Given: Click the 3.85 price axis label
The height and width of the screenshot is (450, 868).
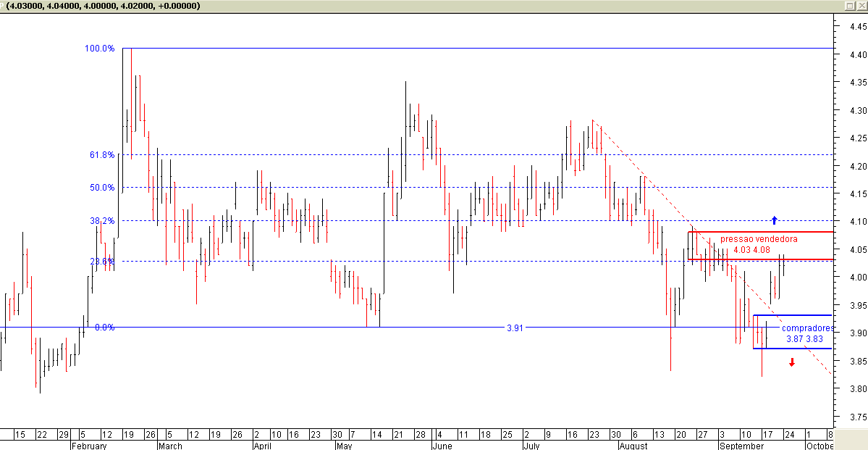Looking at the screenshot, I should (x=860, y=362).
